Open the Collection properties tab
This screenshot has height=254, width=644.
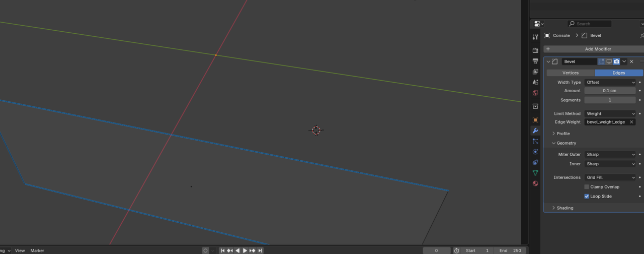[x=535, y=106]
